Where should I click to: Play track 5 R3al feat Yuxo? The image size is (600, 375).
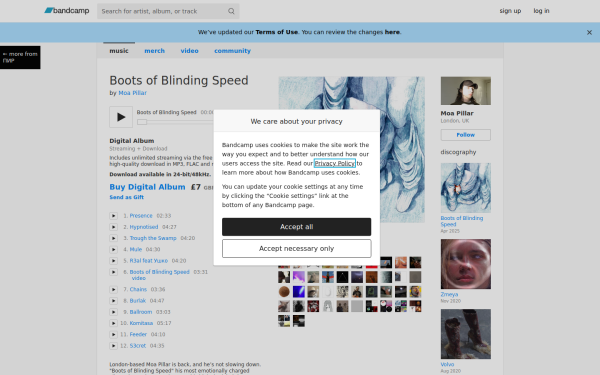[x=114, y=261]
